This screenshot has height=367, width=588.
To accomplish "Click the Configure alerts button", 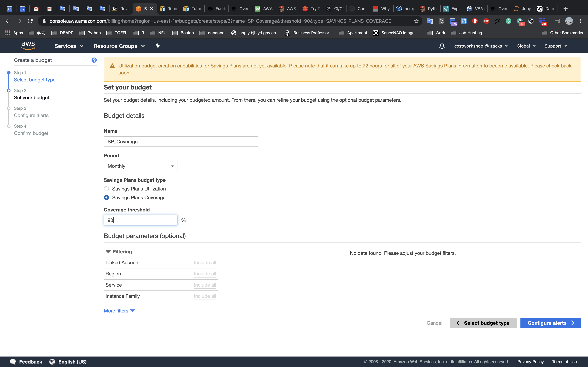I will [550, 323].
